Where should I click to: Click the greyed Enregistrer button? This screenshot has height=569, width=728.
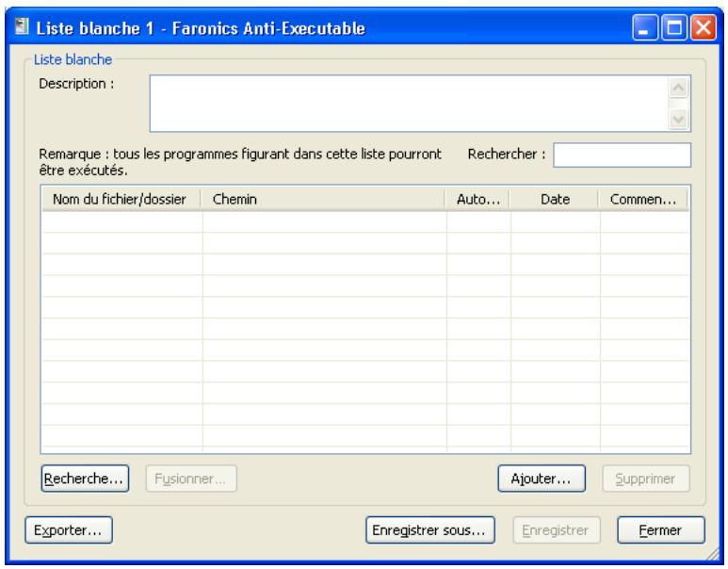557,530
